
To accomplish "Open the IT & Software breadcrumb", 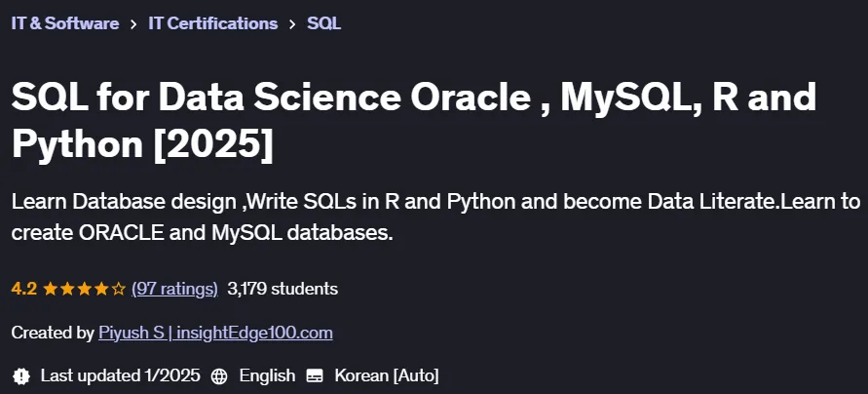I will pos(64,23).
